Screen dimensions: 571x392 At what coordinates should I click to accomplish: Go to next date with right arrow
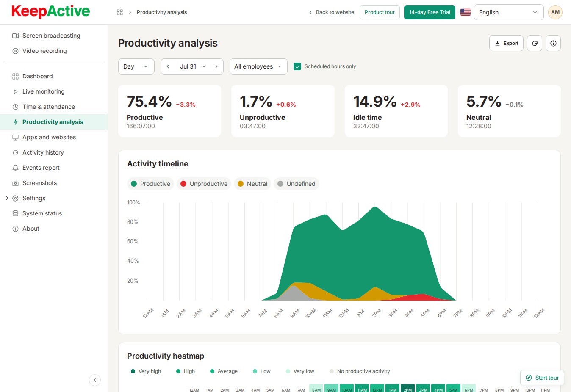click(216, 66)
